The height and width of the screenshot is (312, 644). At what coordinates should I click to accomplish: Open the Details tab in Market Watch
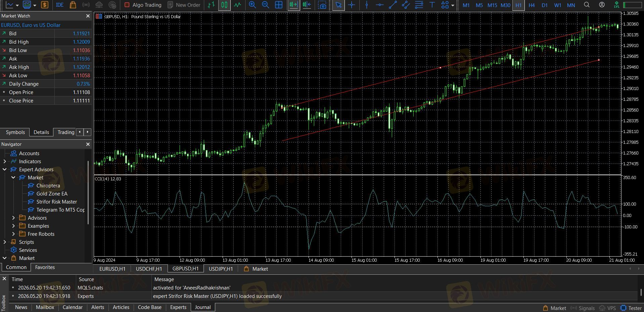pos(41,132)
